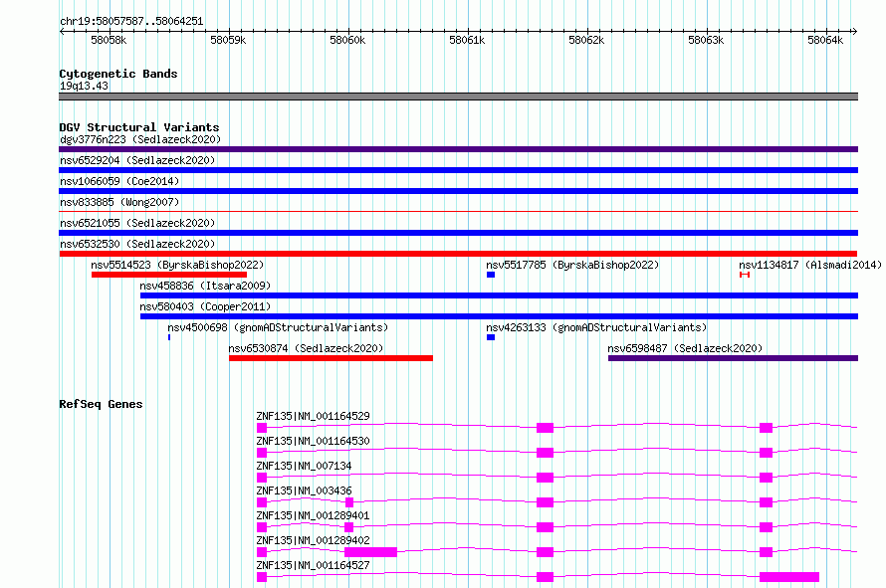
Task: Click the red nsv6530874 variant bar
Action: point(331,358)
